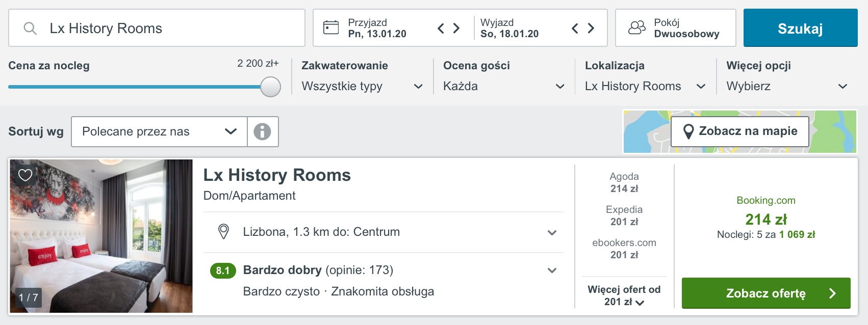Move check-out date back one day

click(x=575, y=28)
